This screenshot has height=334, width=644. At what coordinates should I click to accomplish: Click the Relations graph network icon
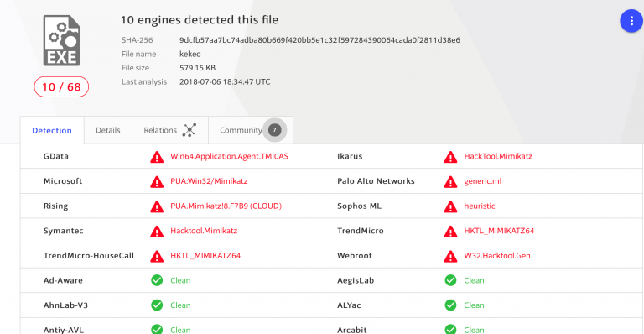190,130
